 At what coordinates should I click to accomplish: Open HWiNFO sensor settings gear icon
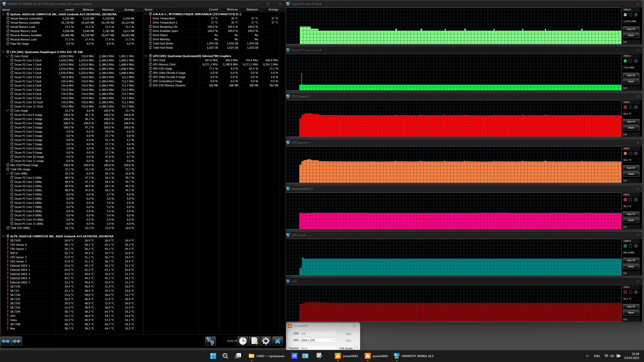tap(266, 341)
